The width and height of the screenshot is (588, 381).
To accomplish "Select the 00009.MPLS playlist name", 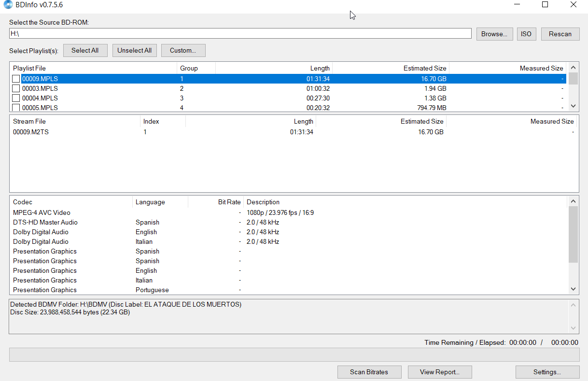I will (x=40, y=79).
